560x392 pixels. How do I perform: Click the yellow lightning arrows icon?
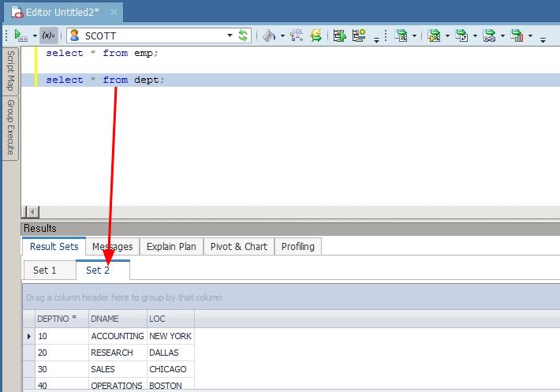point(316,35)
